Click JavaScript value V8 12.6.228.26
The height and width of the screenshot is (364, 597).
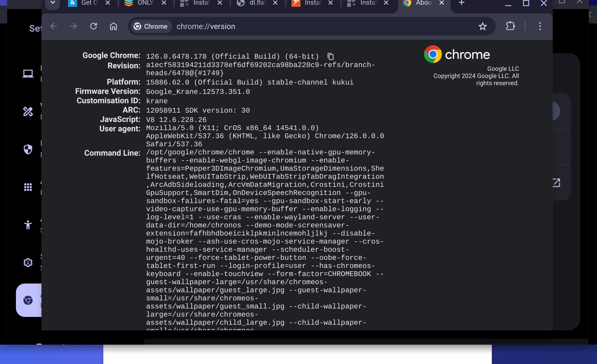(x=176, y=120)
